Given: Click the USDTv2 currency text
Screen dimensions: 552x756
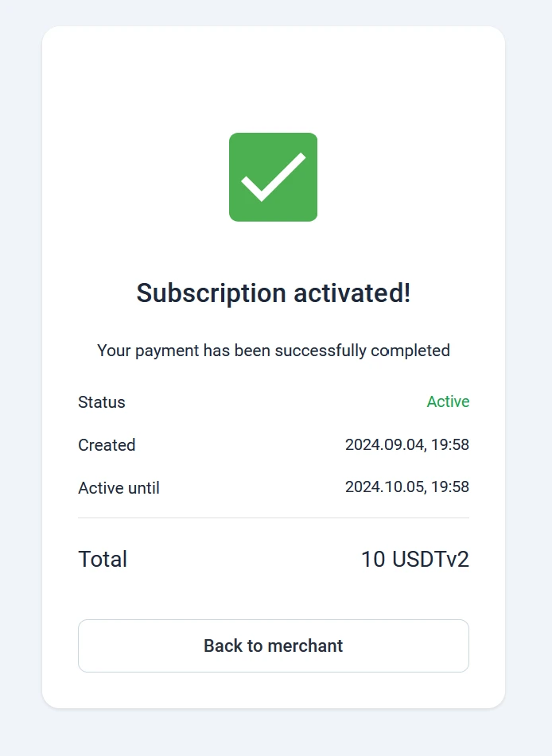Looking at the screenshot, I should [430, 560].
